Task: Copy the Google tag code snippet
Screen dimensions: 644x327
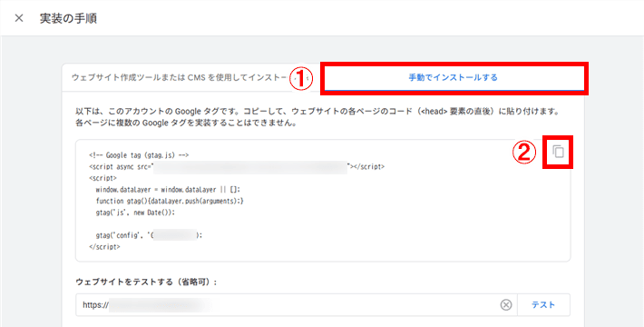Action: pyautogui.click(x=558, y=152)
